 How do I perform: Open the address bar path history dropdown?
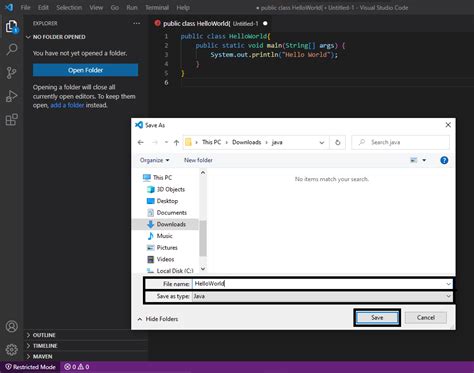click(322, 142)
